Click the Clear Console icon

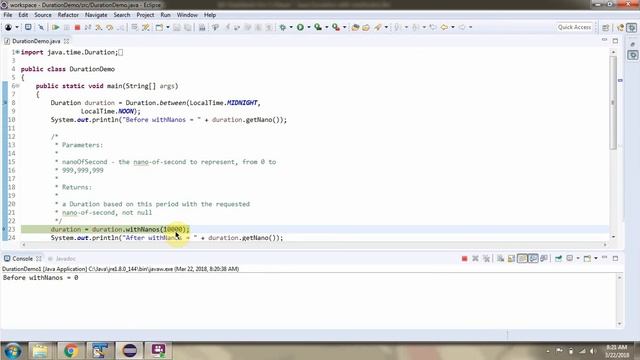tap(500, 258)
